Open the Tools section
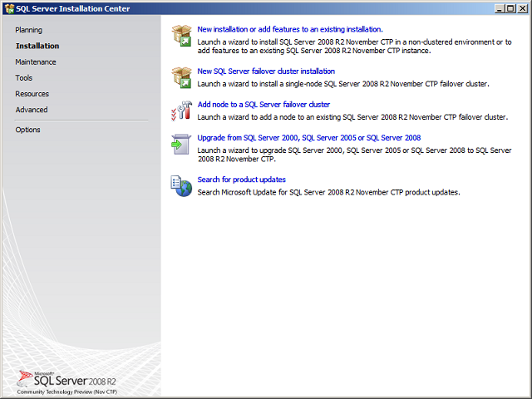532x399 pixels. coord(24,77)
